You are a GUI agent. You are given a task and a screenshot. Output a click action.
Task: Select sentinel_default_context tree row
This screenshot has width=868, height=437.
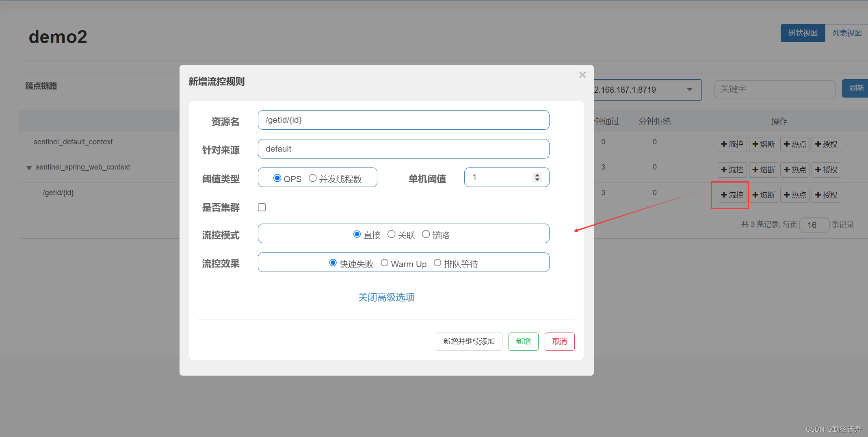[x=73, y=142]
